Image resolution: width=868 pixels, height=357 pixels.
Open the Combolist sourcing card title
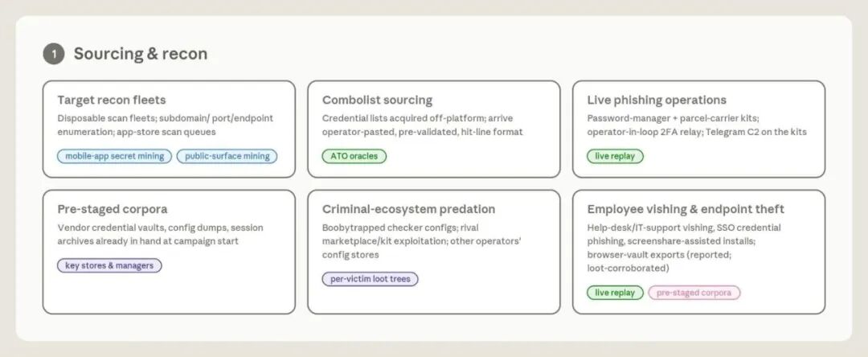click(377, 101)
